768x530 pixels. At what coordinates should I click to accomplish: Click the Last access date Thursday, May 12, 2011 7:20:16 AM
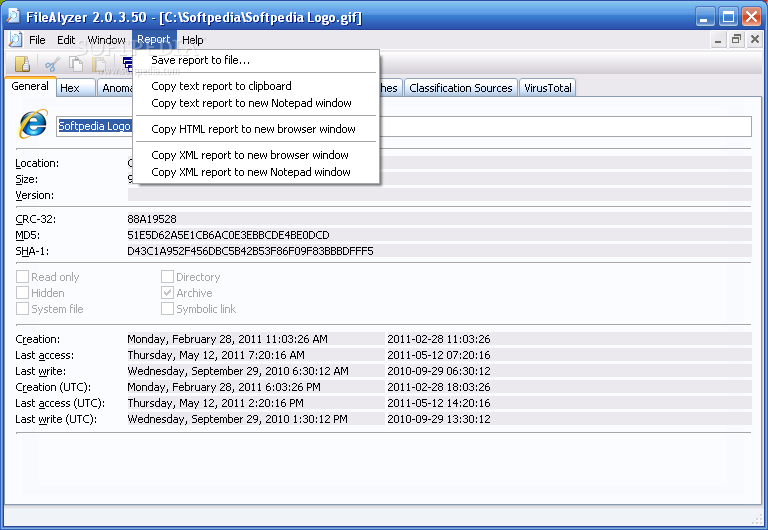(x=216, y=355)
